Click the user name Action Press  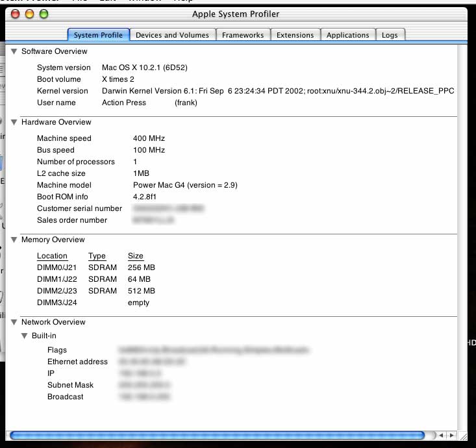point(124,103)
